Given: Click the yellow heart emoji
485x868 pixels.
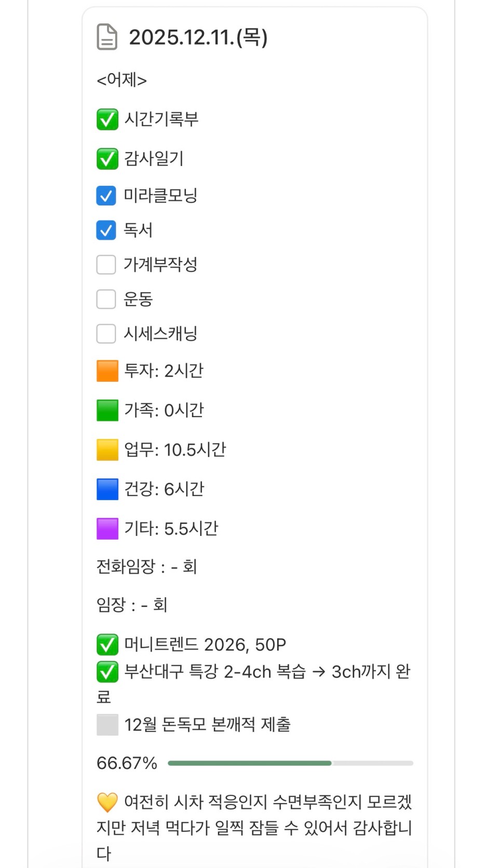Looking at the screenshot, I should coord(107,803).
